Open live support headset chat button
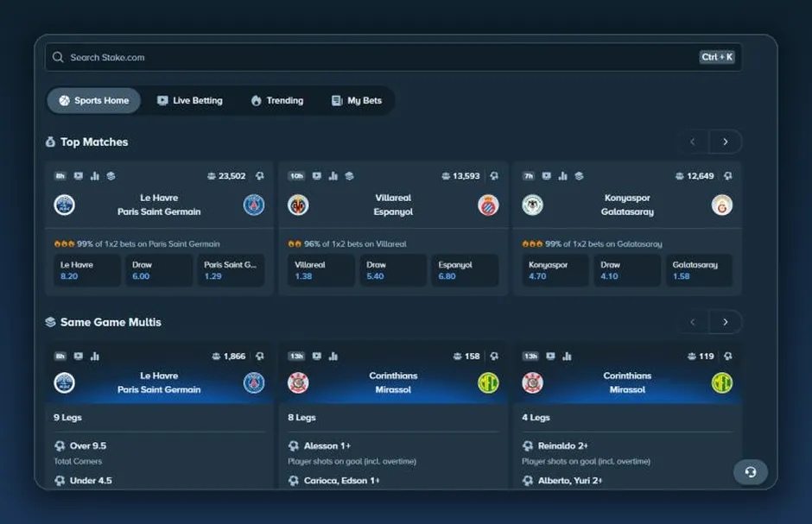812x524 pixels. point(751,471)
